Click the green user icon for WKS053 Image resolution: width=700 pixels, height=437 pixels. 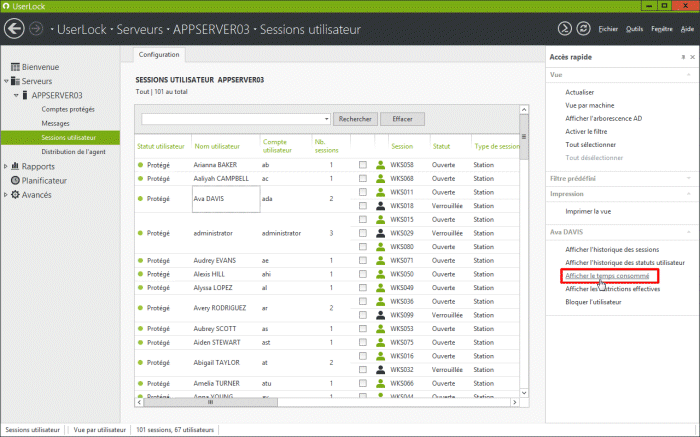(380, 329)
